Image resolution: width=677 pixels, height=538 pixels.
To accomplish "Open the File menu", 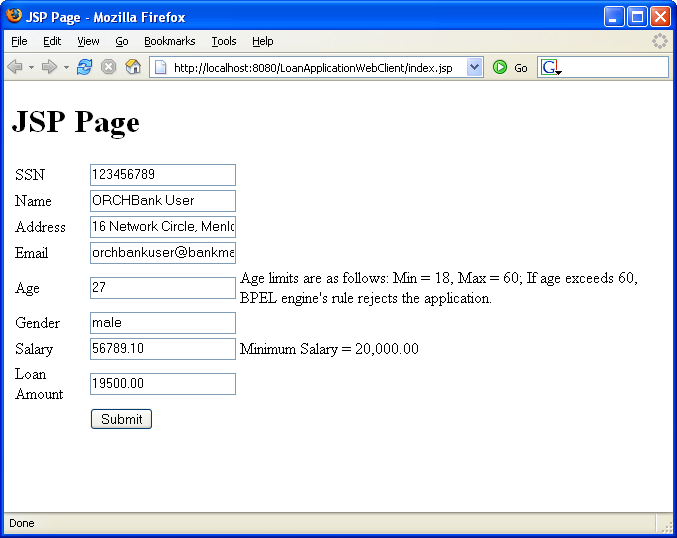I will (19, 41).
